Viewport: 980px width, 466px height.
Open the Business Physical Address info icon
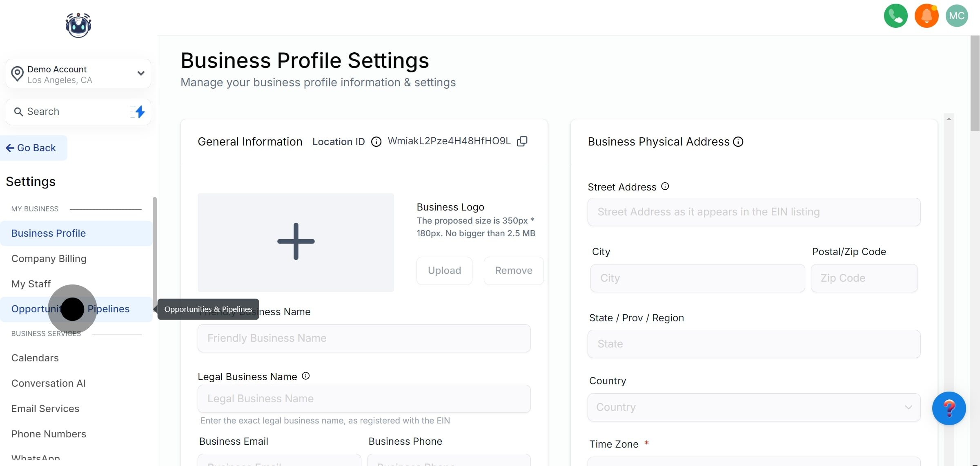pyautogui.click(x=738, y=141)
